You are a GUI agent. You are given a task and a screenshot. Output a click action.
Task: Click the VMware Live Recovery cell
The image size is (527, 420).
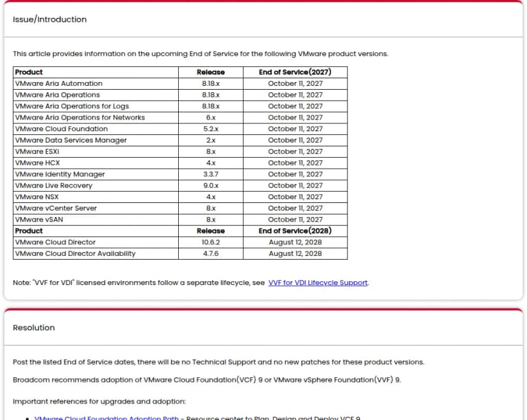tap(95, 186)
